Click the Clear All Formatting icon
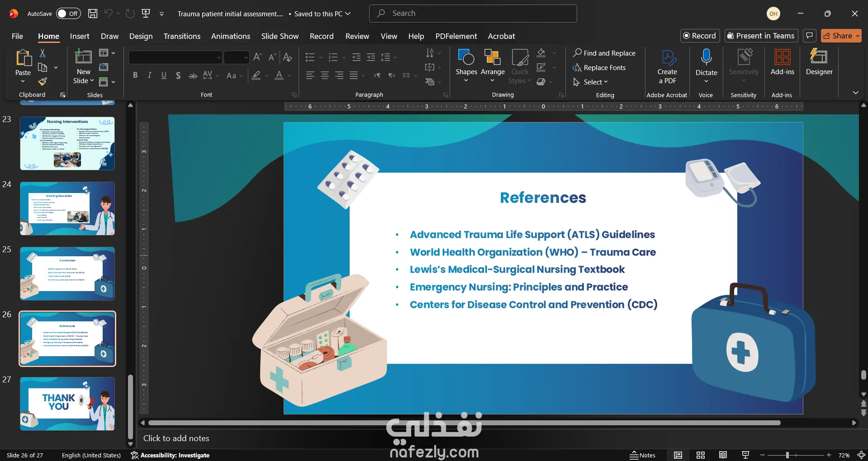868x461 pixels. point(287,57)
